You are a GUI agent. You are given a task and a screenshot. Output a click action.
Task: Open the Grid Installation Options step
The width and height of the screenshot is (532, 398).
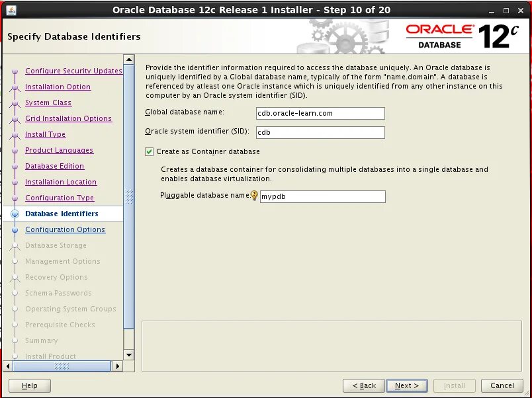68,118
